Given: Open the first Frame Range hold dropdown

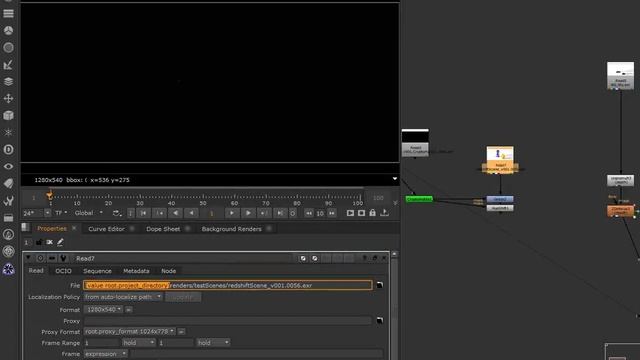Looking at the screenshot, I should [x=139, y=342].
